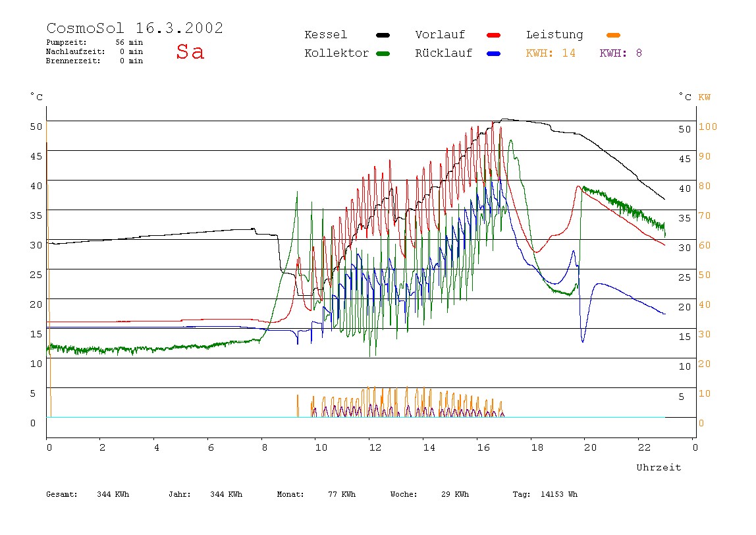This screenshot has width=756, height=535.
Task: Click the black Kessel legend swatch
Action: (x=383, y=35)
